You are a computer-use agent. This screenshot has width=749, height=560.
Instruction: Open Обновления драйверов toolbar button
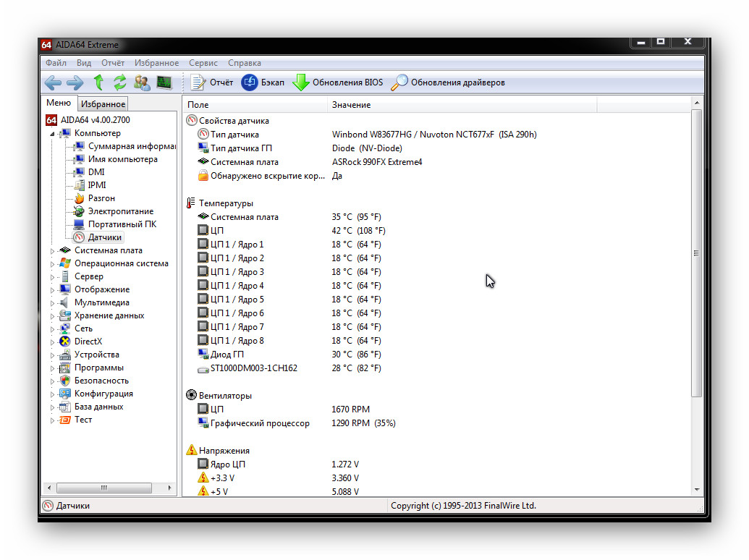(x=447, y=82)
